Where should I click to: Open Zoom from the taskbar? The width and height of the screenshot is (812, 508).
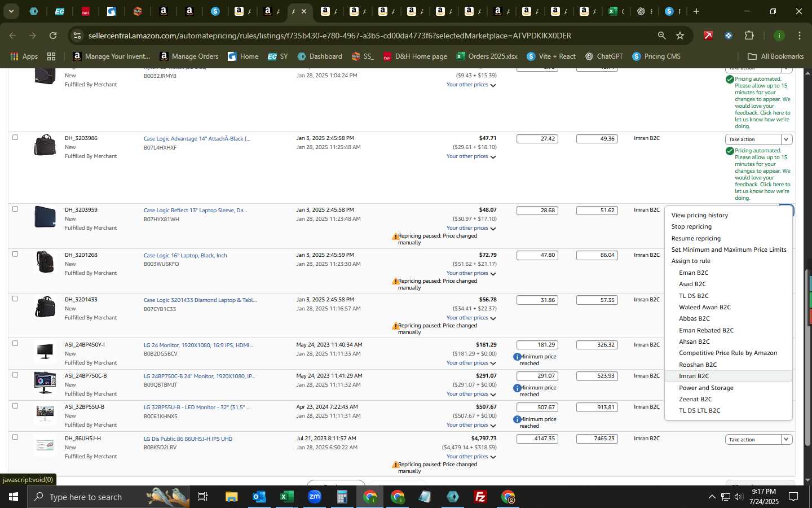click(x=314, y=497)
